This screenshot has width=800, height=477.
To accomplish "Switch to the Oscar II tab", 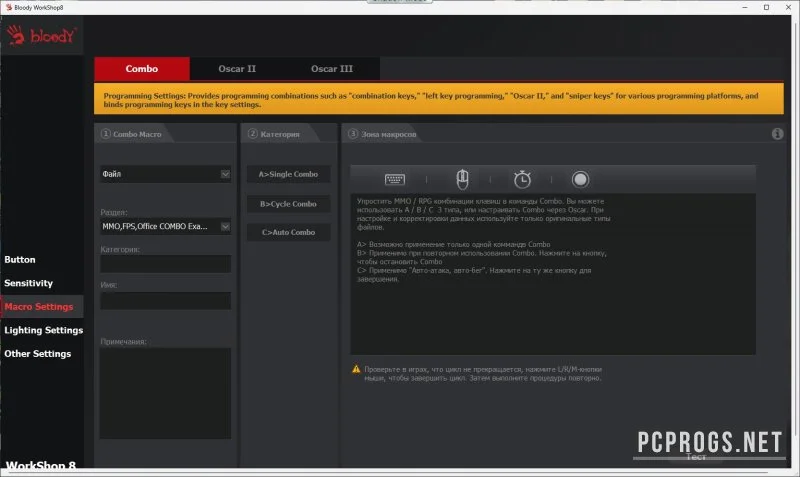I will [237, 69].
